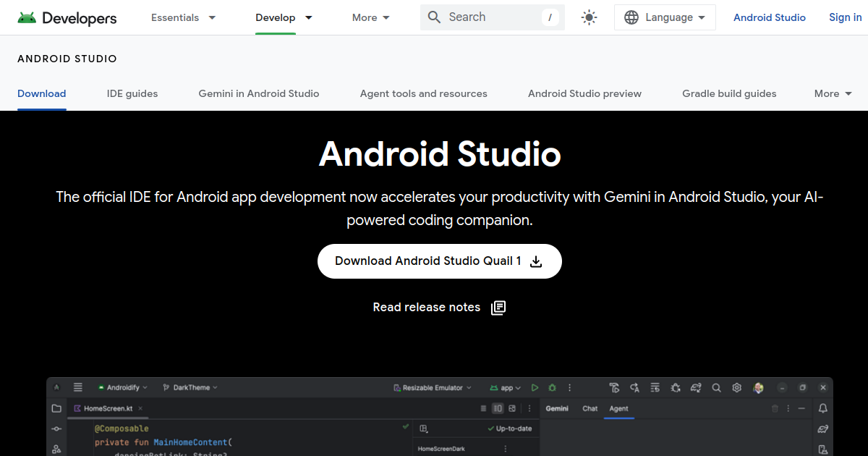This screenshot has height=456, width=868.
Task: Click Download Android Studio Quail 1 button
Action: pyautogui.click(x=440, y=261)
